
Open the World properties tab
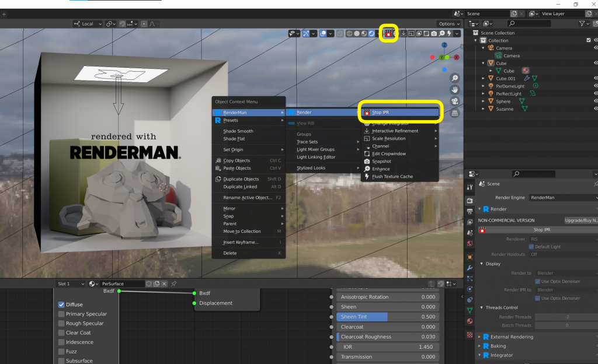pos(470,243)
